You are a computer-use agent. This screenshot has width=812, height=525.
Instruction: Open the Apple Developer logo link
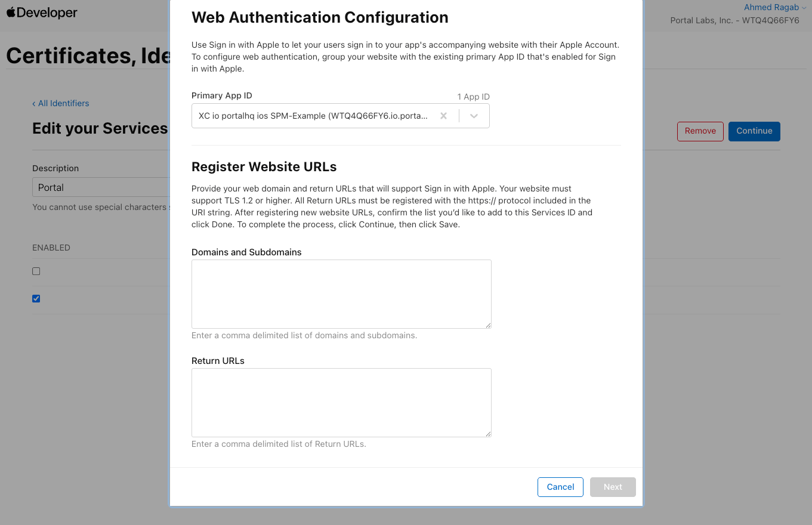coord(42,13)
